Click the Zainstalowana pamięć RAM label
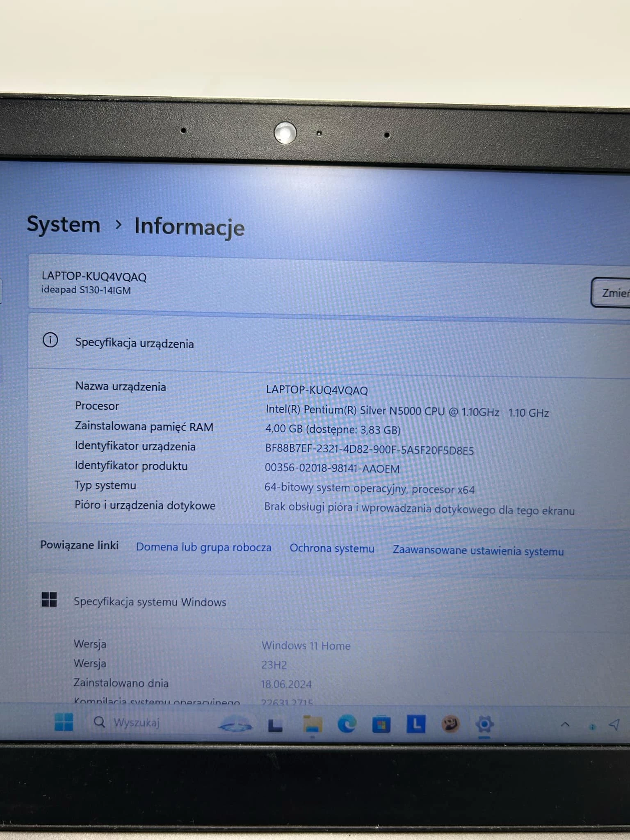630x840 pixels. [144, 427]
